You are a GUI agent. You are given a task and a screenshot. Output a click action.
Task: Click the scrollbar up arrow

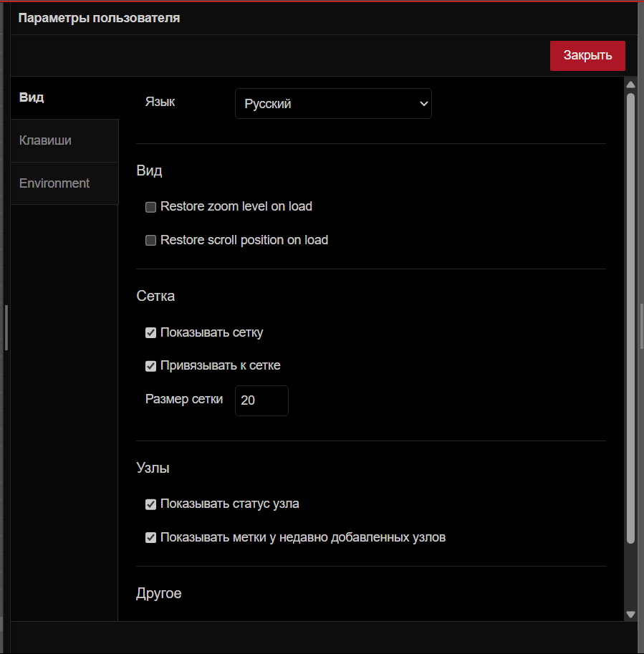point(630,85)
